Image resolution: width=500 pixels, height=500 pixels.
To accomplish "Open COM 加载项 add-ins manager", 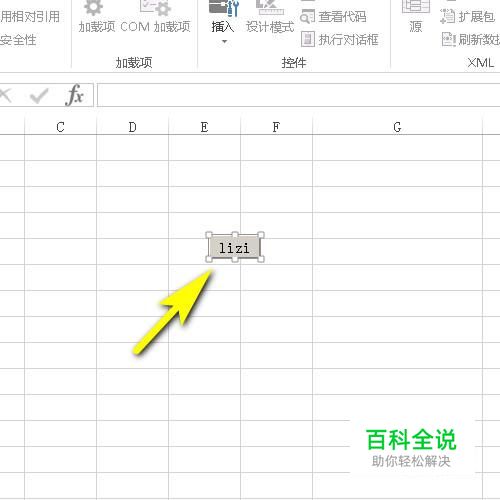I will (x=155, y=17).
